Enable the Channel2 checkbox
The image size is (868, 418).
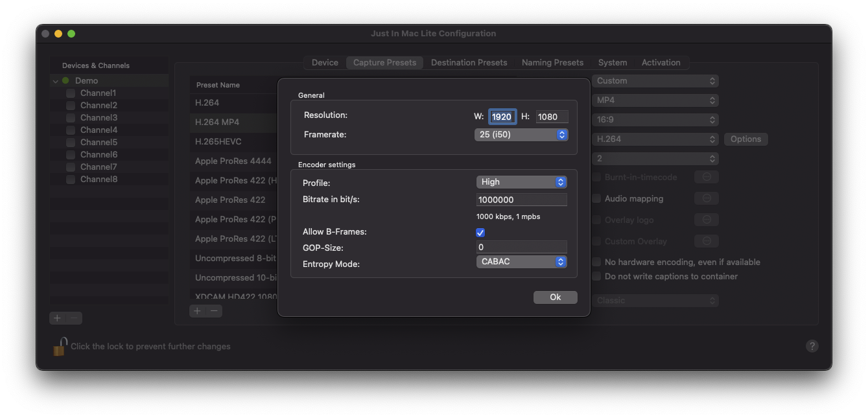coord(71,106)
